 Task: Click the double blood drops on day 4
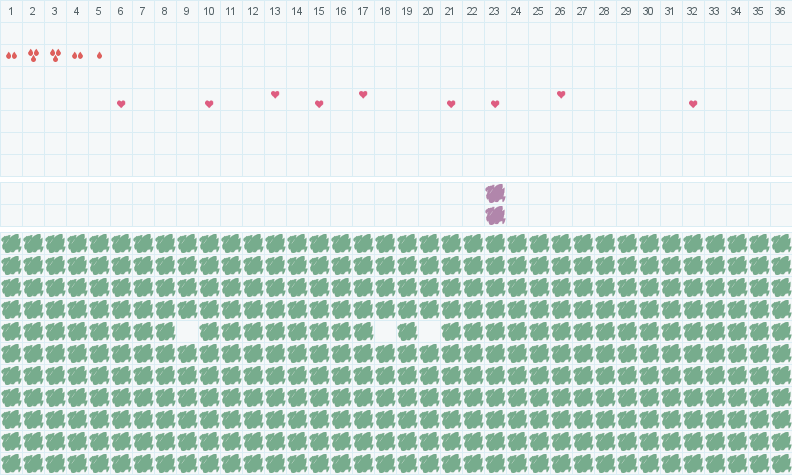(77, 55)
